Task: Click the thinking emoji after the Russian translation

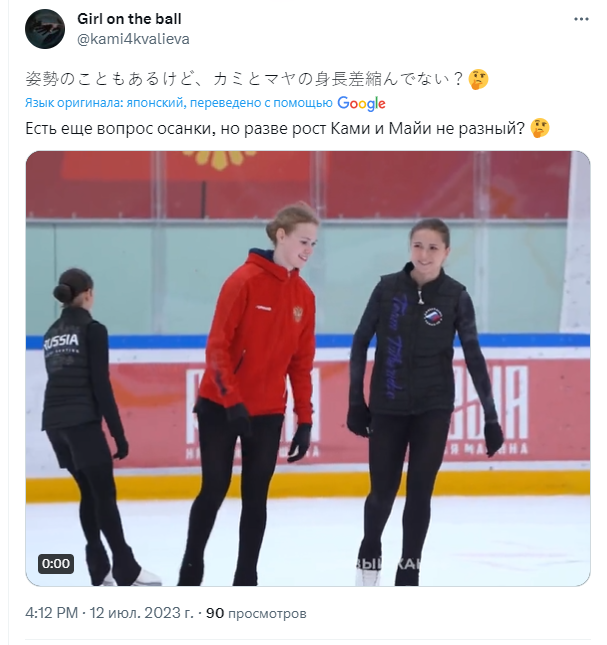Action: 540,128
